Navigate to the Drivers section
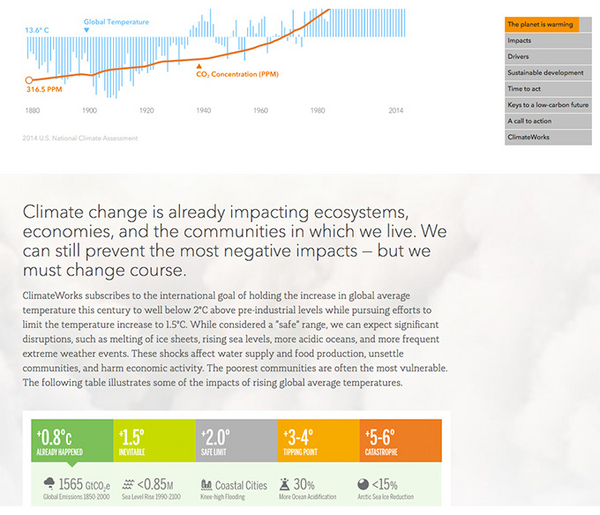This screenshot has width=600, height=515. (x=541, y=56)
